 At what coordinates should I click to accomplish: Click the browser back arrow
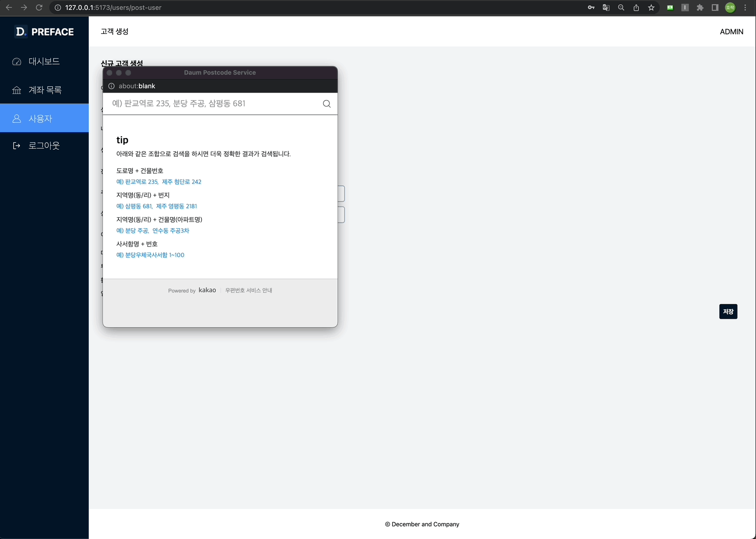pos(9,8)
